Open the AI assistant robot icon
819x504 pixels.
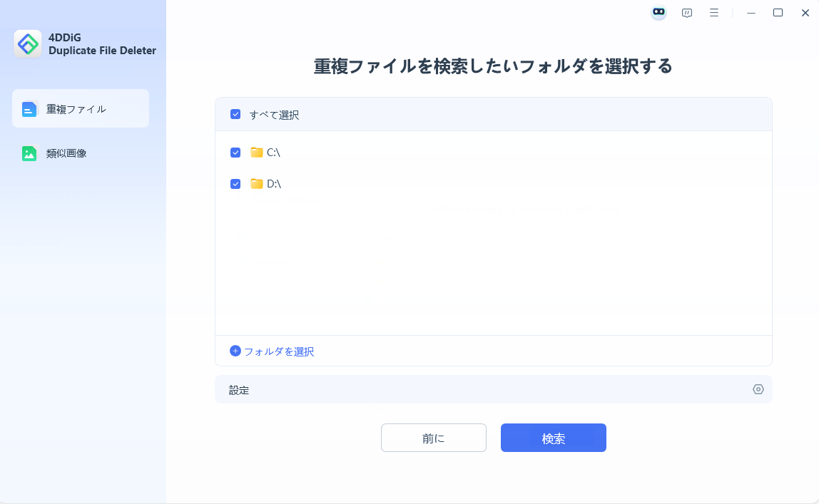pos(658,12)
